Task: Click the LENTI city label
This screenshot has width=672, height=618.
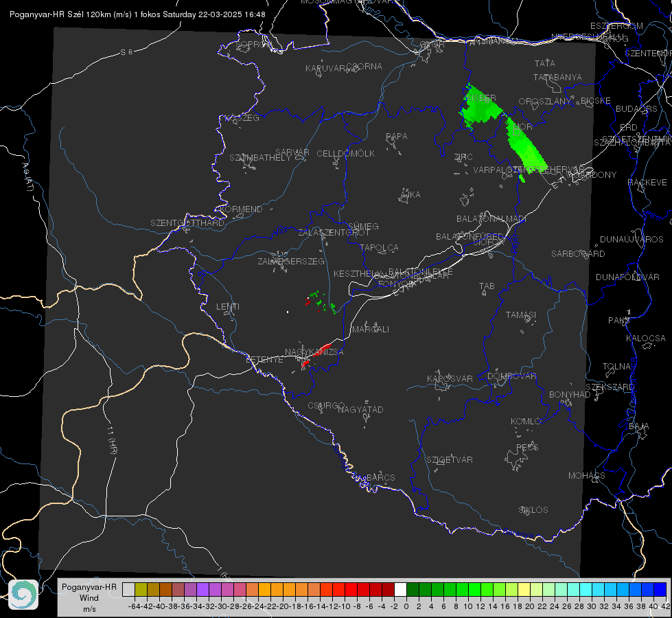Action: 228,307
